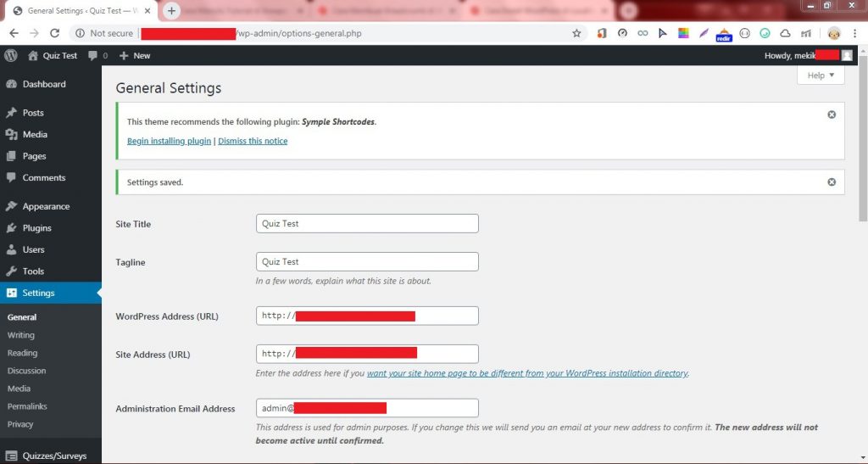This screenshot has width=868, height=464.
Task: Expand the Help tab
Action: coord(821,75)
